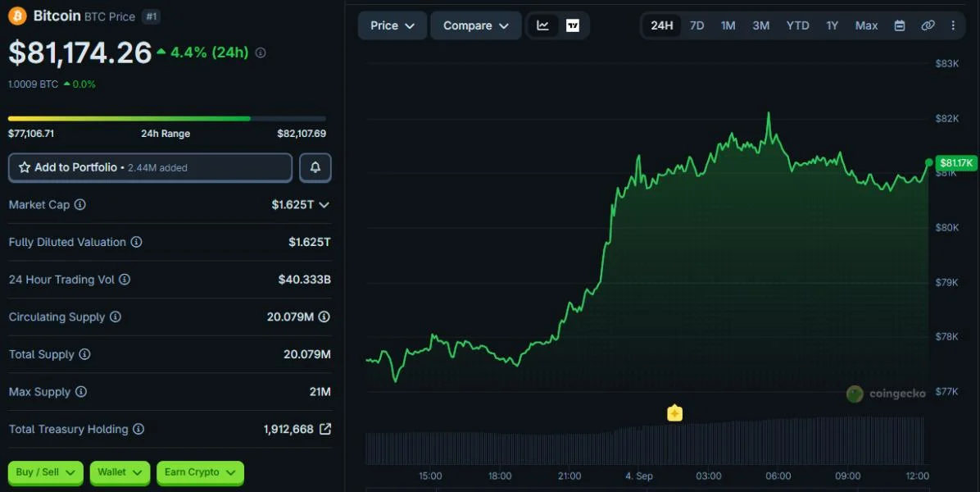Expand Market Cap $1.625T chevron

tap(324, 205)
